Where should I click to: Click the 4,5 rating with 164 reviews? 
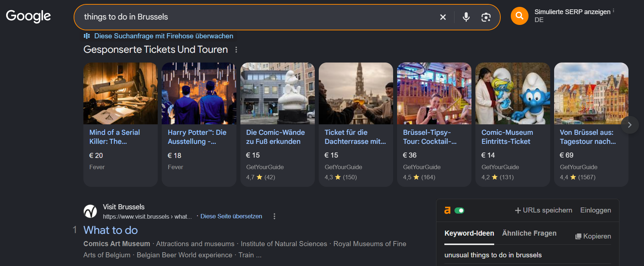(419, 177)
